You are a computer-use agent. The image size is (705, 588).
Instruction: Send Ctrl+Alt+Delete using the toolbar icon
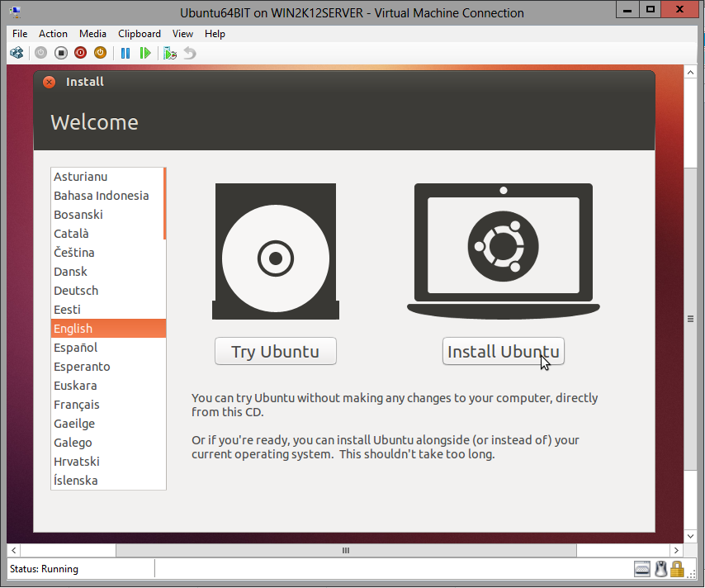(17, 53)
